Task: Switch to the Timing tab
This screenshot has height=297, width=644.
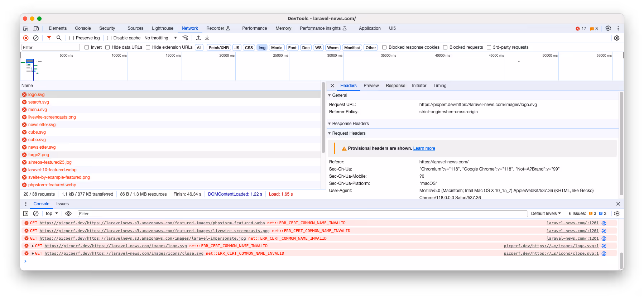Action: [440, 86]
